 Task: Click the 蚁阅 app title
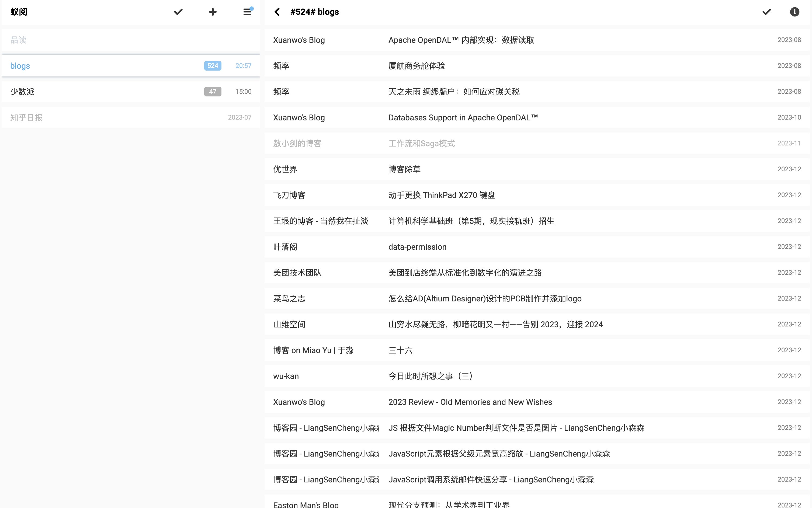coord(19,12)
